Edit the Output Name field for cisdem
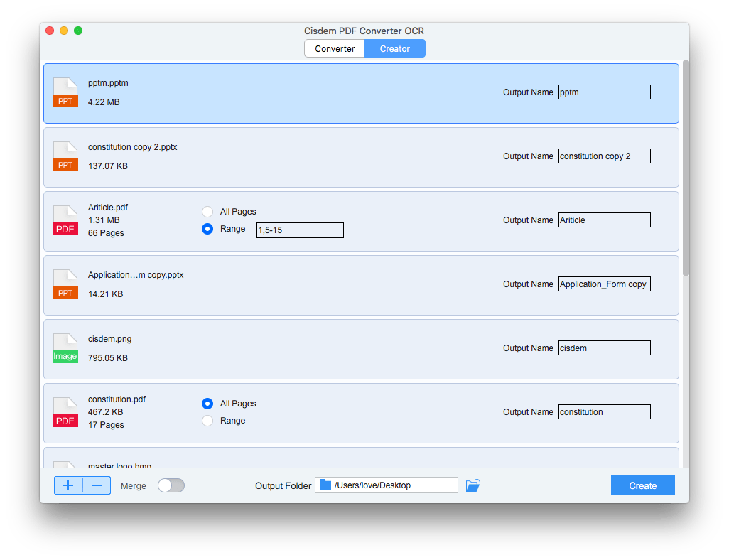The height and width of the screenshot is (560, 729). pyautogui.click(x=605, y=348)
